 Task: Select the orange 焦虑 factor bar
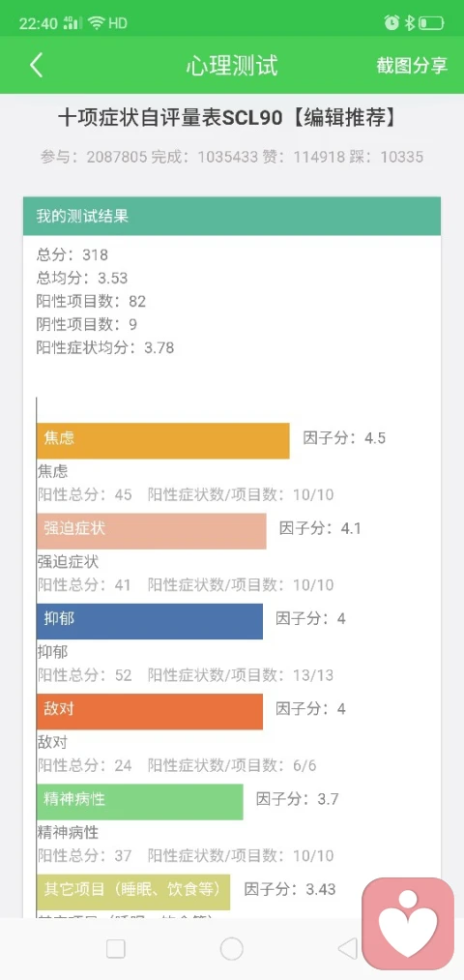pos(163,440)
